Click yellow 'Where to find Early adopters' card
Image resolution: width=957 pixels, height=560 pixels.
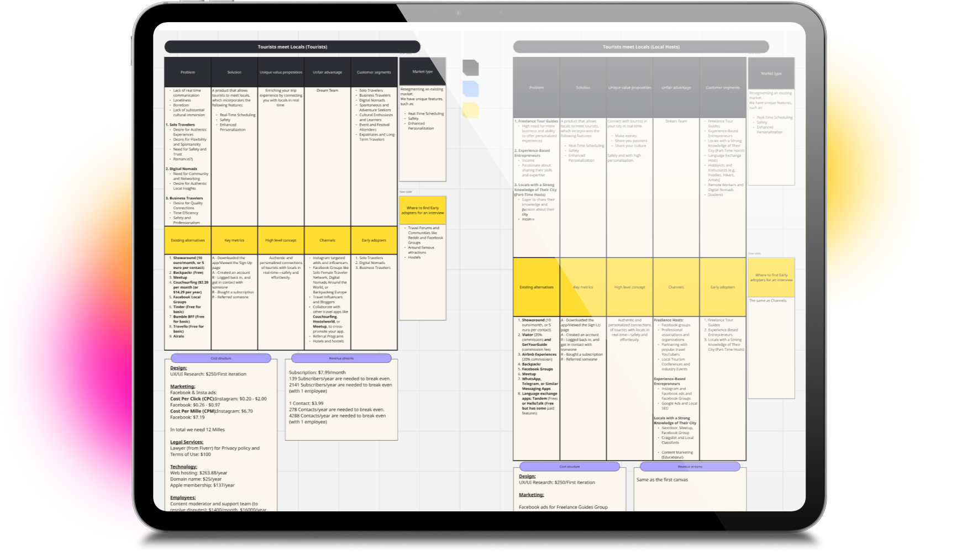click(x=423, y=210)
